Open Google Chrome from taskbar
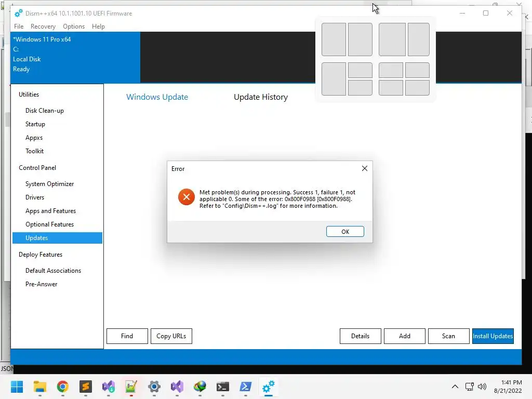 coord(62,387)
